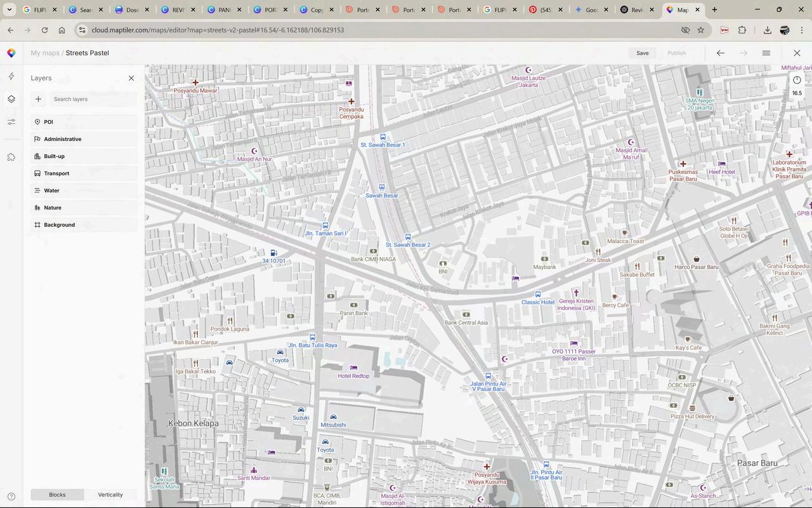Click the Layers stack icon in sidebar
The image size is (812, 508).
point(11,99)
